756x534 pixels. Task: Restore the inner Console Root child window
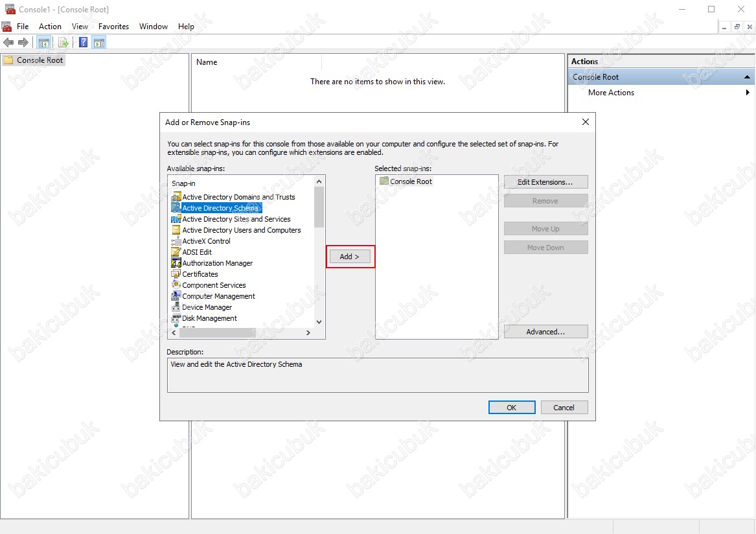coord(737,27)
